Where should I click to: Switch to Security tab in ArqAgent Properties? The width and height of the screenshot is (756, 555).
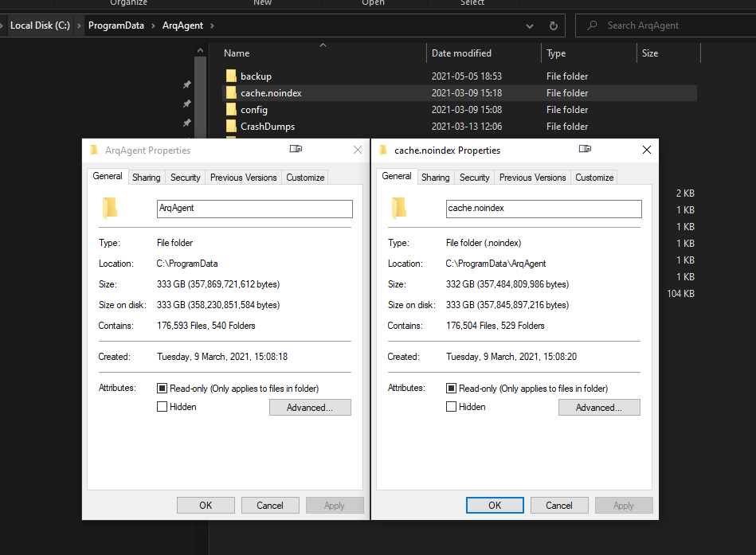[186, 178]
